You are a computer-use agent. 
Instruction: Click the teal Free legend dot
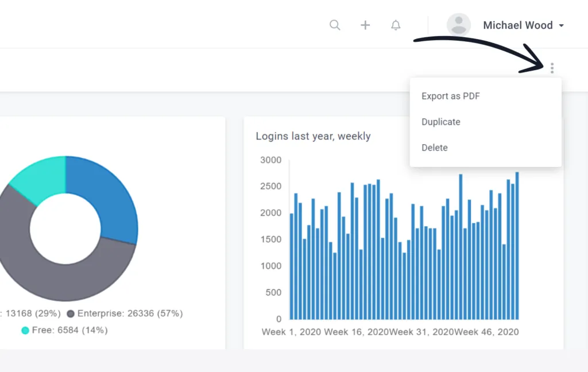[x=25, y=330]
